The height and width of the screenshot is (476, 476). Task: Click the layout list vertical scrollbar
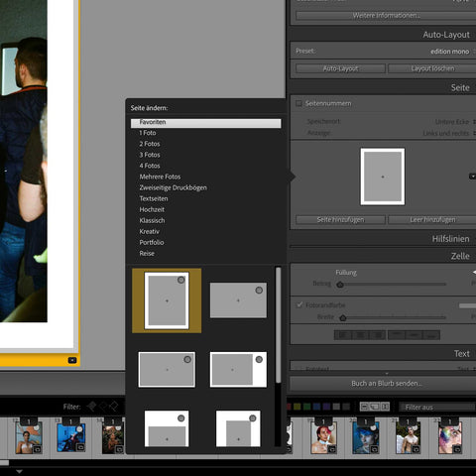[278, 325]
